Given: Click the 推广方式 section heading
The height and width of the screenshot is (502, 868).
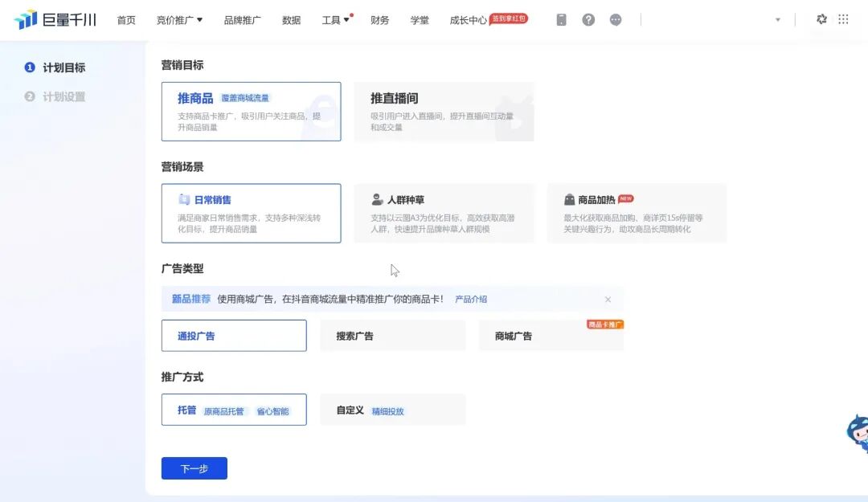Looking at the screenshot, I should click(x=182, y=378).
